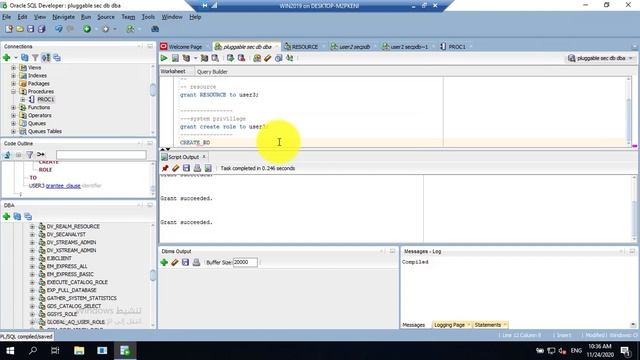The image size is (640, 360).
Task: Expand the Queues tree node
Action: [13, 123]
